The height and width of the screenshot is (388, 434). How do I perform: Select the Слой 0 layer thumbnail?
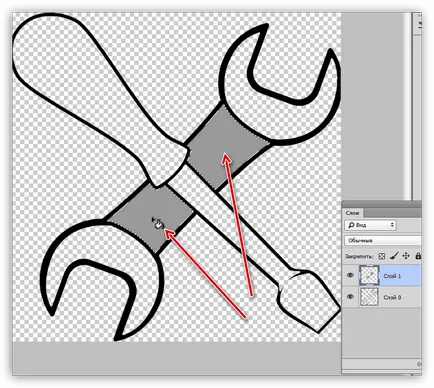click(x=369, y=297)
